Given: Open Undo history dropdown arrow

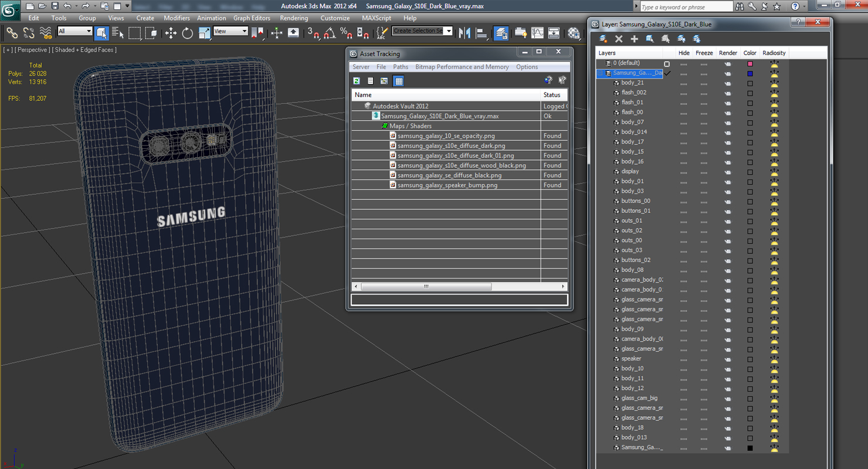Looking at the screenshot, I should [76, 6].
